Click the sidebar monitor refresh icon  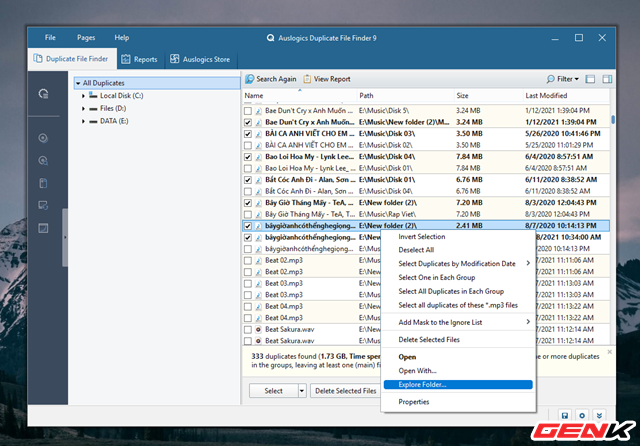coord(43,205)
